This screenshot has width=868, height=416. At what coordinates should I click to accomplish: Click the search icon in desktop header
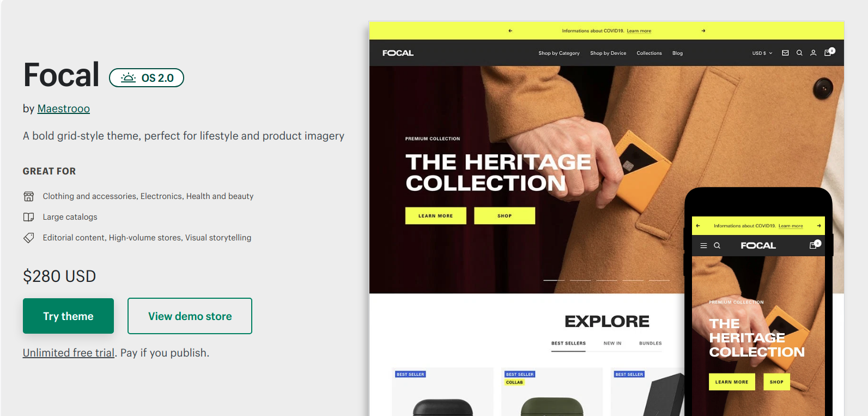[x=799, y=53]
